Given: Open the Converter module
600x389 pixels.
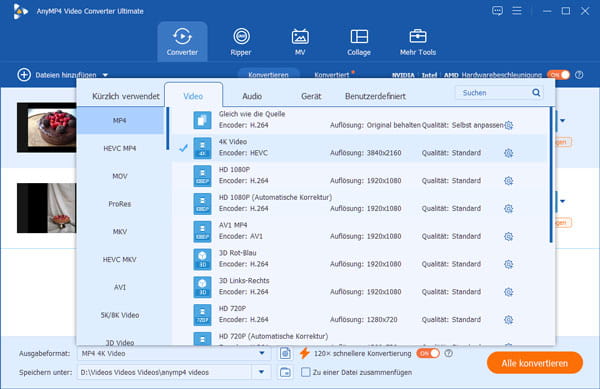Looking at the screenshot, I should coord(182,42).
